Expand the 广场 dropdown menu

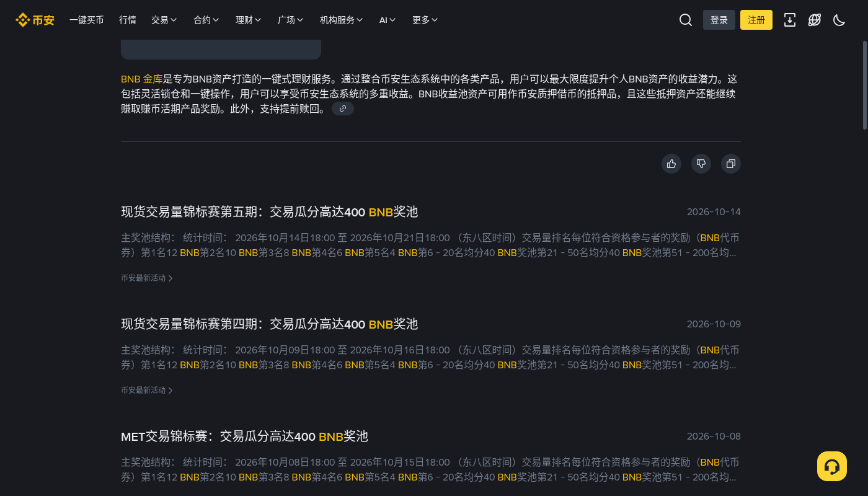pyautogui.click(x=291, y=20)
